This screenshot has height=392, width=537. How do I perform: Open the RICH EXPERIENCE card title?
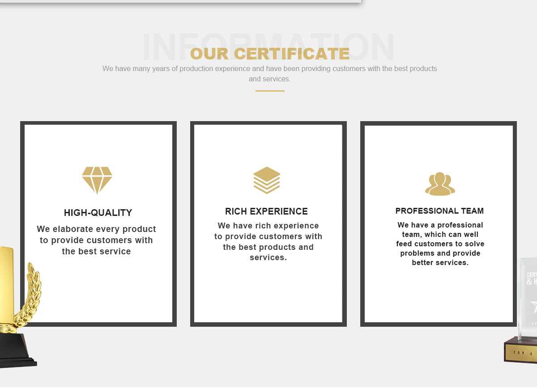266,211
